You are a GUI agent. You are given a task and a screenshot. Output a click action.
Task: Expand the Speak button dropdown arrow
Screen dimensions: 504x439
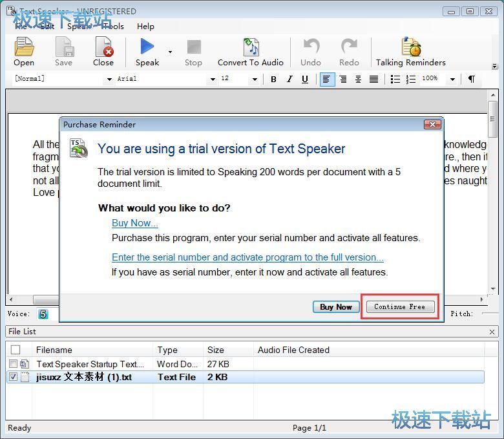tap(170, 52)
